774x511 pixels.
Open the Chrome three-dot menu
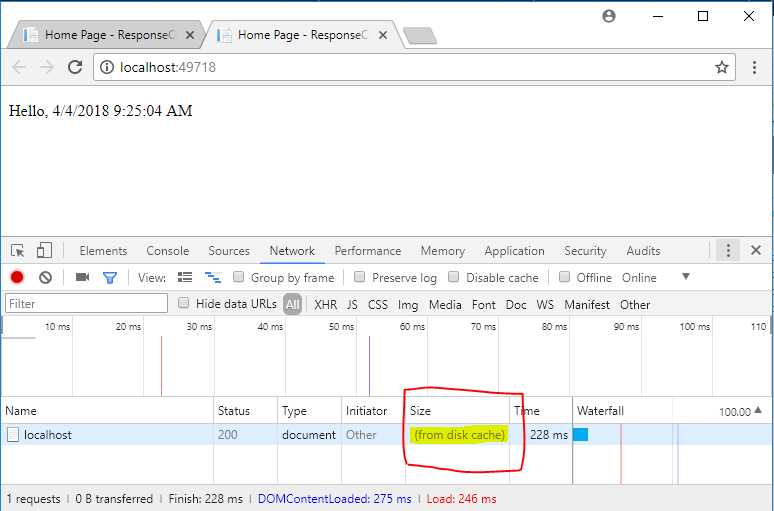pyautogui.click(x=754, y=67)
